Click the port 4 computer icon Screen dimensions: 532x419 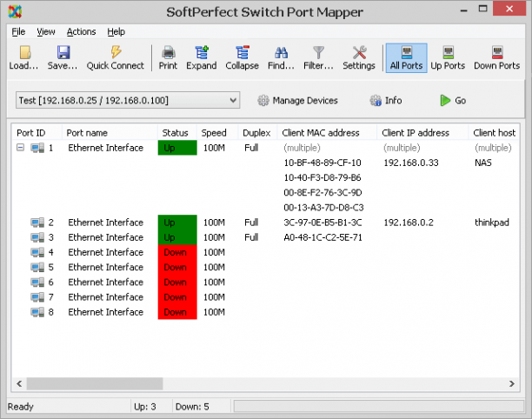(x=37, y=252)
